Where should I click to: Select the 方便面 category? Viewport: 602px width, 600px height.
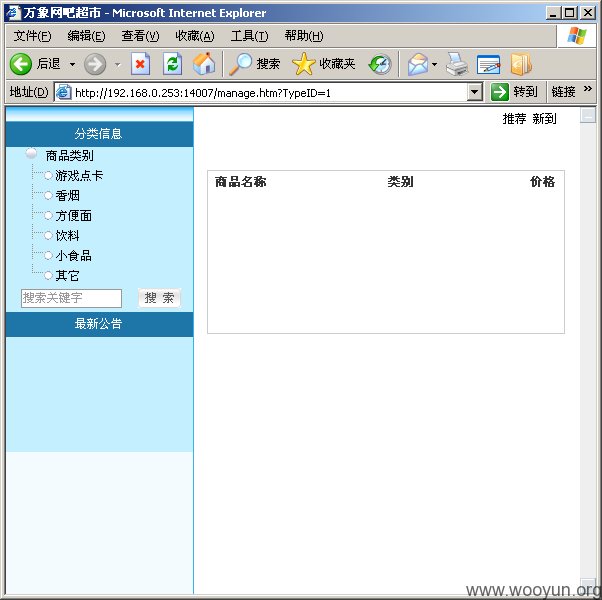(x=73, y=216)
